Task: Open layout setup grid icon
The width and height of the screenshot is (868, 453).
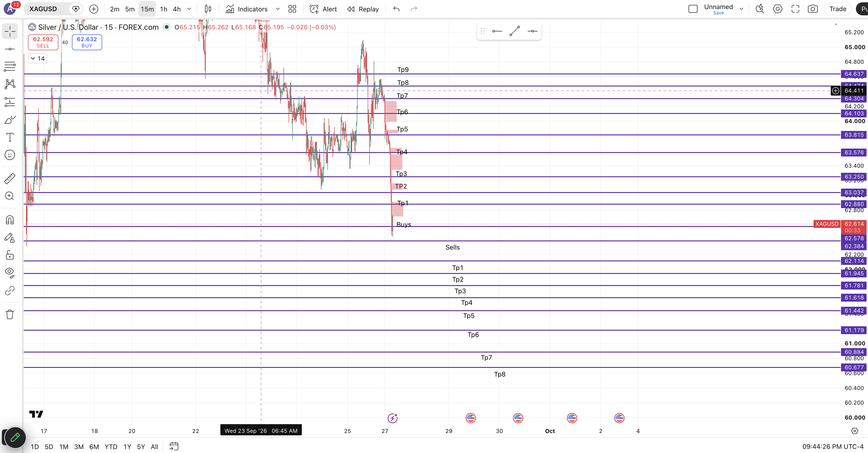Action: pos(292,9)
